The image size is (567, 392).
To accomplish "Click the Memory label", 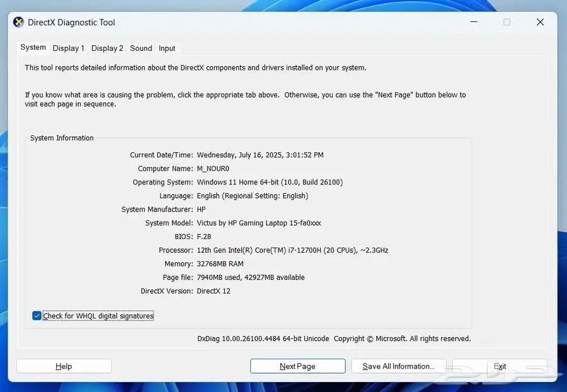I will (x=179, y=264).
